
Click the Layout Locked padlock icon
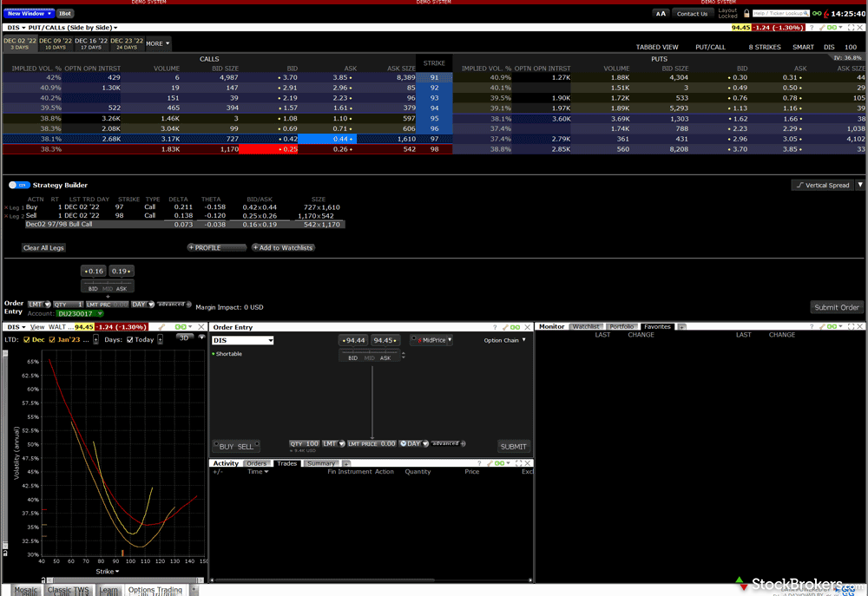pos(745,14)
